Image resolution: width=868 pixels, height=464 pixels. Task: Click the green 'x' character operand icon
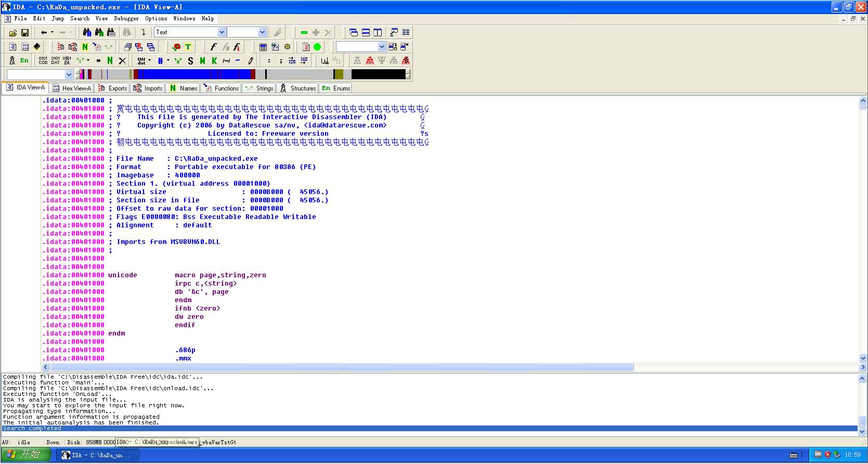pyautogui.click(x=178, y=61)
